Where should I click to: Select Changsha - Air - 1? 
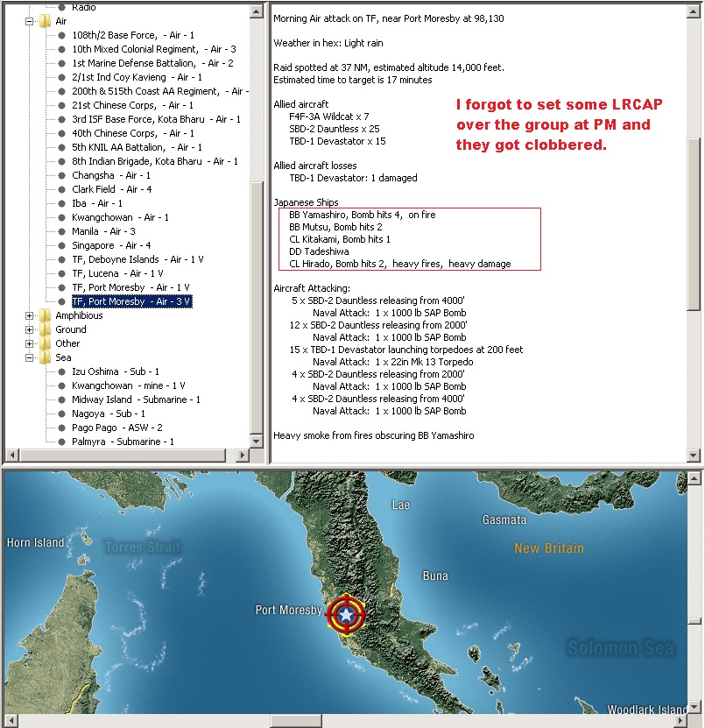click(111, 175)
